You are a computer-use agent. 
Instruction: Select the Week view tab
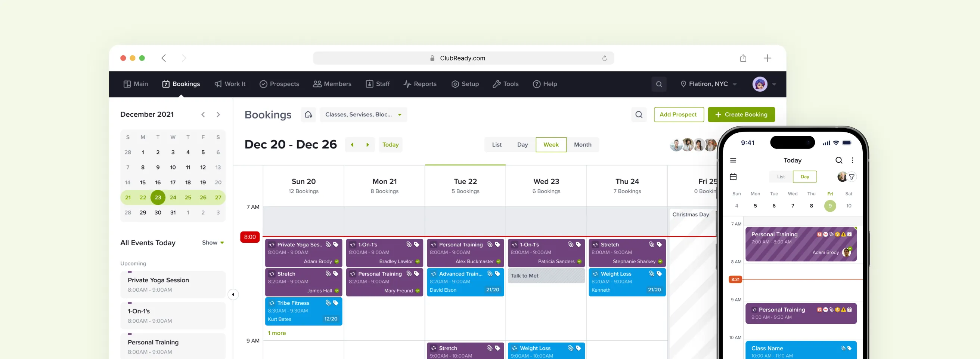pyautogui.click(x=551, y=145)
